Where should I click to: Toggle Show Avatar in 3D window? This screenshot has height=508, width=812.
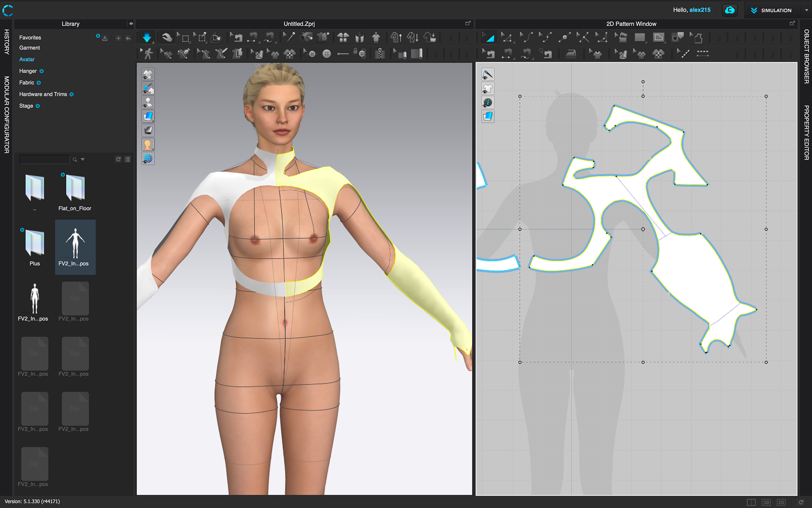(x=148, y=102)
